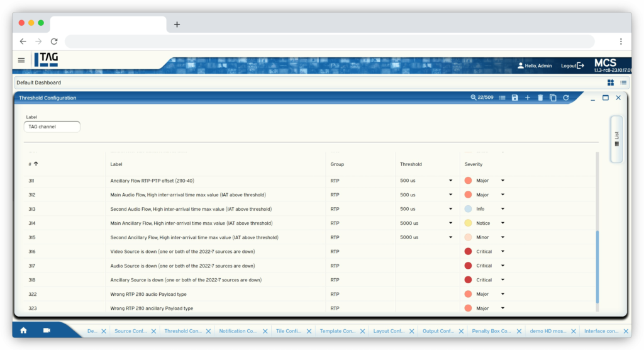Open the hamburger main menu
This screenshot has width=644, height=350.
21,60
